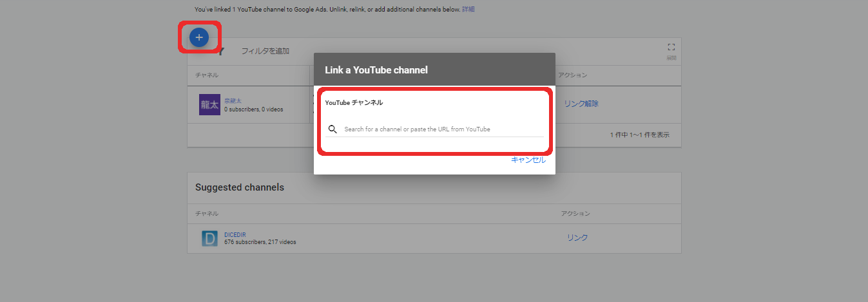Open the DICEDIR channel name link
The height and width of the screenshot is (302, 868).
point(236,235)
